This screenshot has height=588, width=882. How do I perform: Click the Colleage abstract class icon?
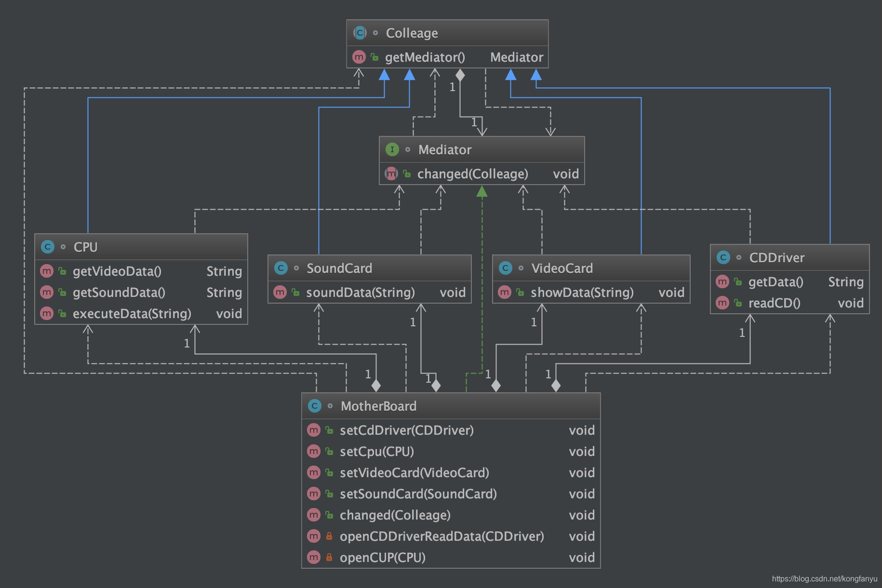(x=360, y=33)
